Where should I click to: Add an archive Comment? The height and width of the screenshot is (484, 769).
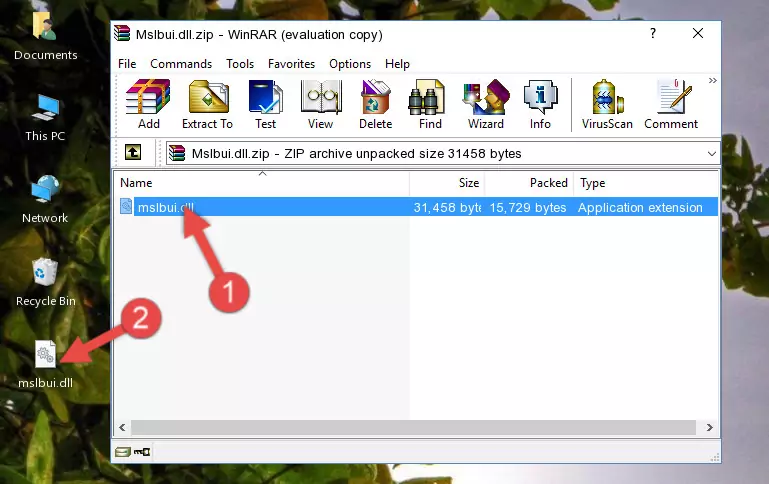coord(671,104)
